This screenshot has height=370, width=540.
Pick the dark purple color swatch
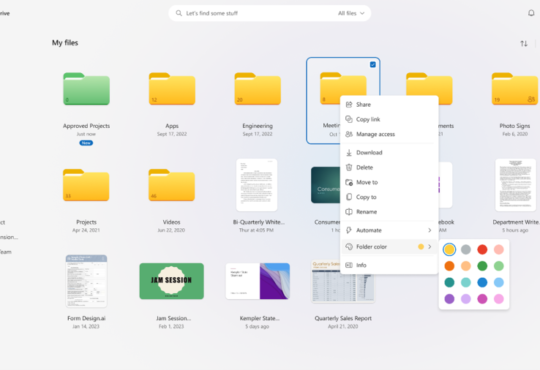449,299
